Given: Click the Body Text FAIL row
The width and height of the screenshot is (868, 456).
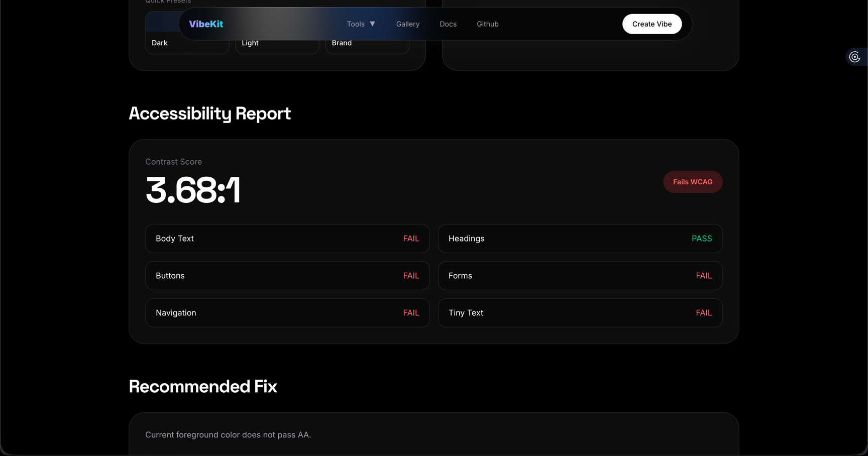Looking at the screenshot, I should (287, 239).
